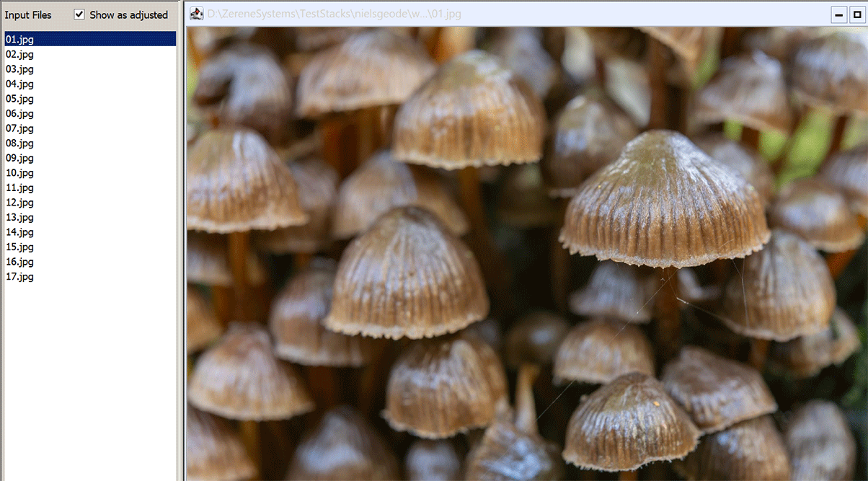868x481 pixels.
Task: Choose the 09.jpg entry
Action: coord(19,158)
